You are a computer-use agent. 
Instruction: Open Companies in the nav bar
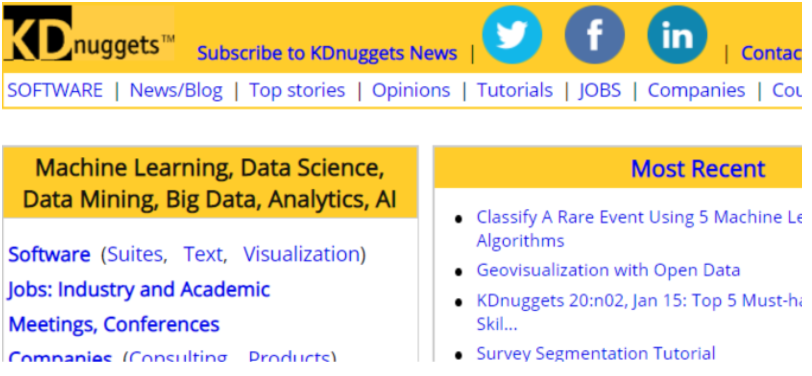(x=697, y=91)
